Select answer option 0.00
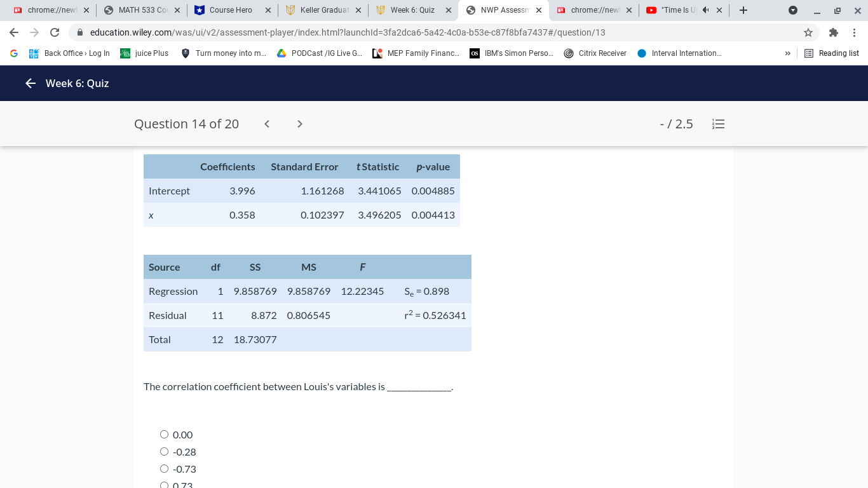This screenshot has width=868, height=488. point(164,435)
